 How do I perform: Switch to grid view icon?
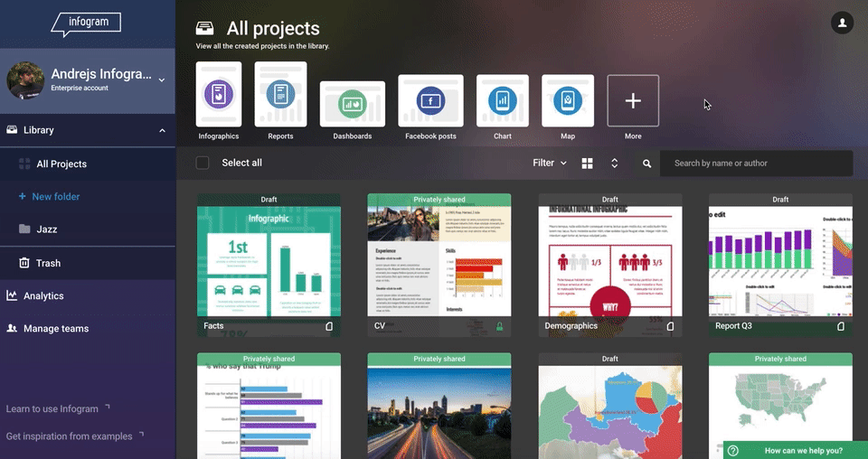pos(588,164)
